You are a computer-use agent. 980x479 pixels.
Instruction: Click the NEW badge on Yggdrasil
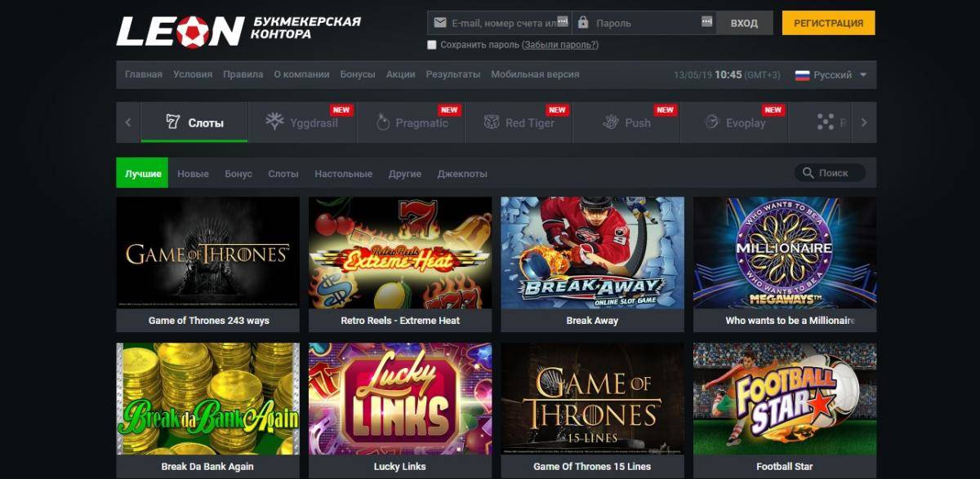tap(341, 110)
